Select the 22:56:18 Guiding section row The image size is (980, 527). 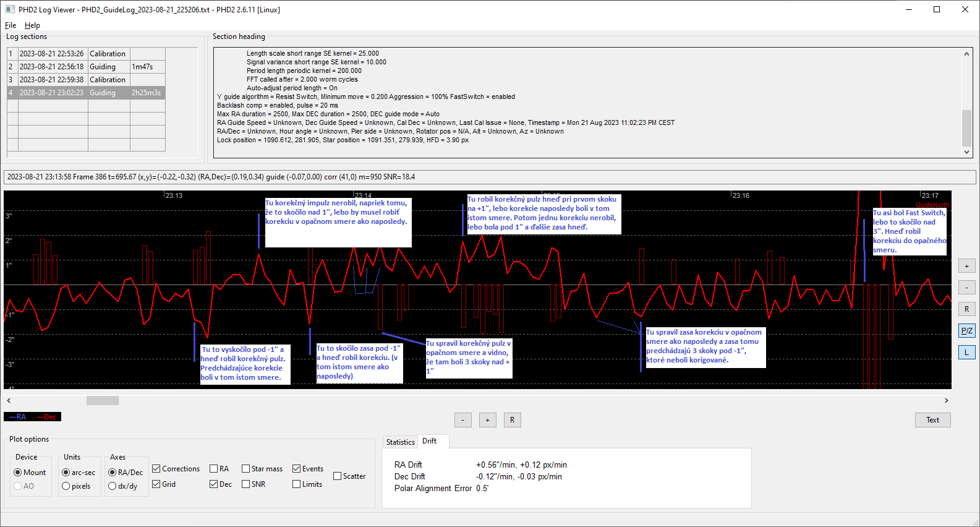(86, 67)
